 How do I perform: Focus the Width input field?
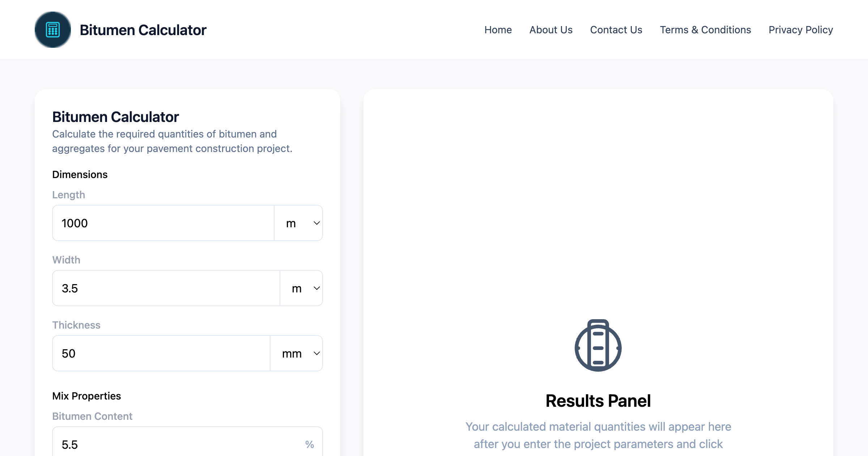click(x=166, y=288)
